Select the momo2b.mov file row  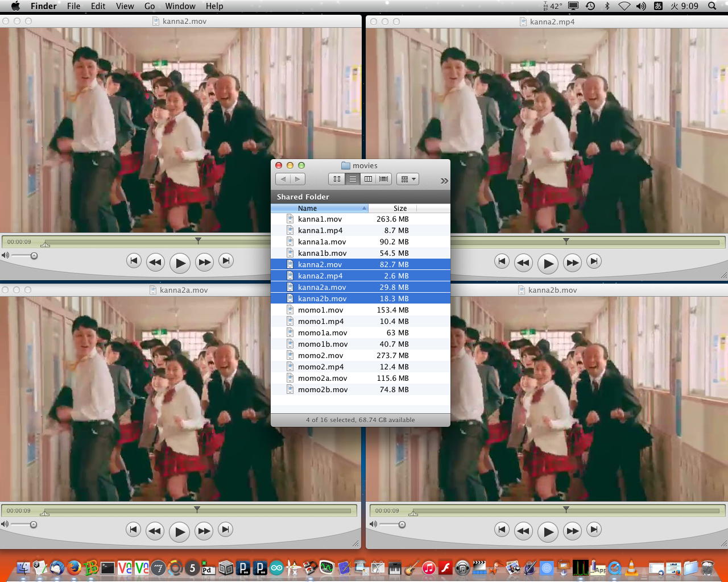[361, 389]
